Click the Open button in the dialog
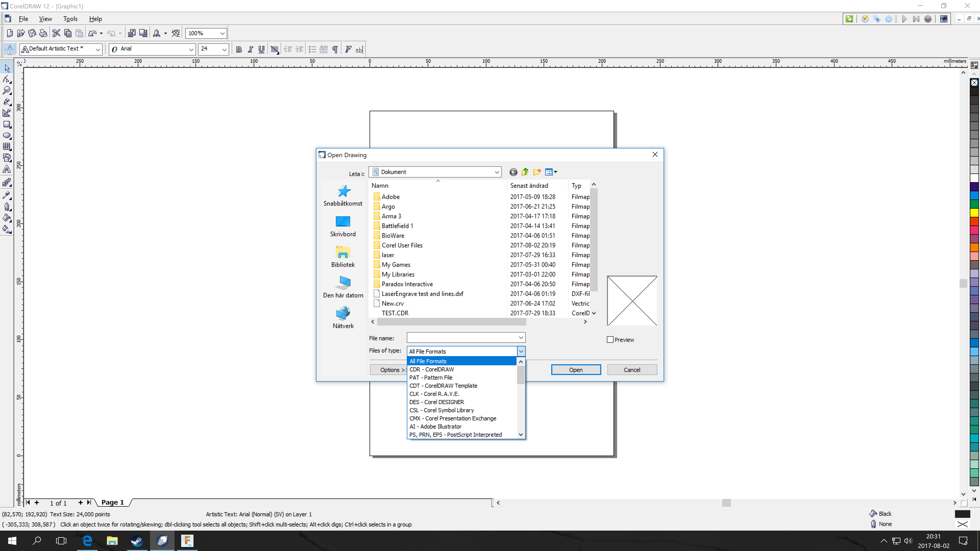This screenshot has width=980, height=551. [575, 370]
